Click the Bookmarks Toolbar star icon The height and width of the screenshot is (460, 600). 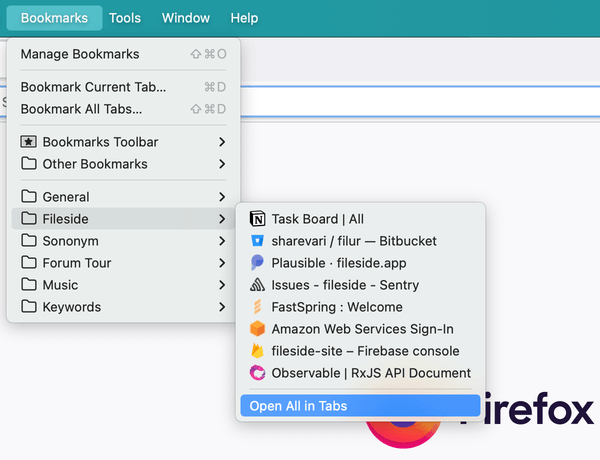tap(28, 142)
